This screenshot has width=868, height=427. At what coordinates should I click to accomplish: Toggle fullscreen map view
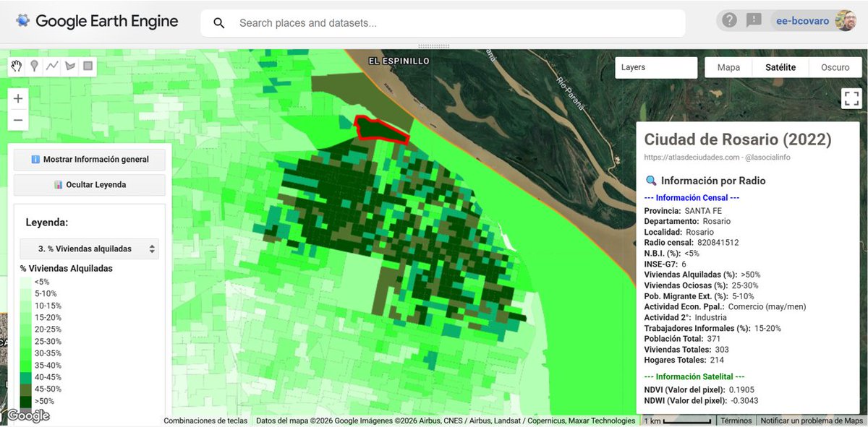pyautogui.click(x=851, y=98)
